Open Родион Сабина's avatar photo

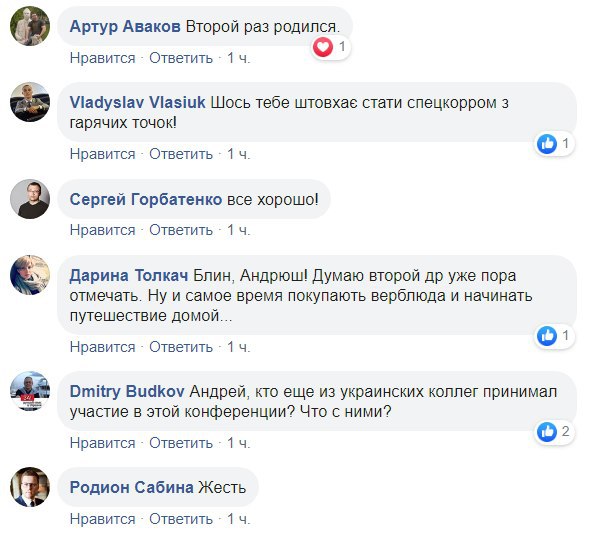pyautogui.click(x=30, y=487)
